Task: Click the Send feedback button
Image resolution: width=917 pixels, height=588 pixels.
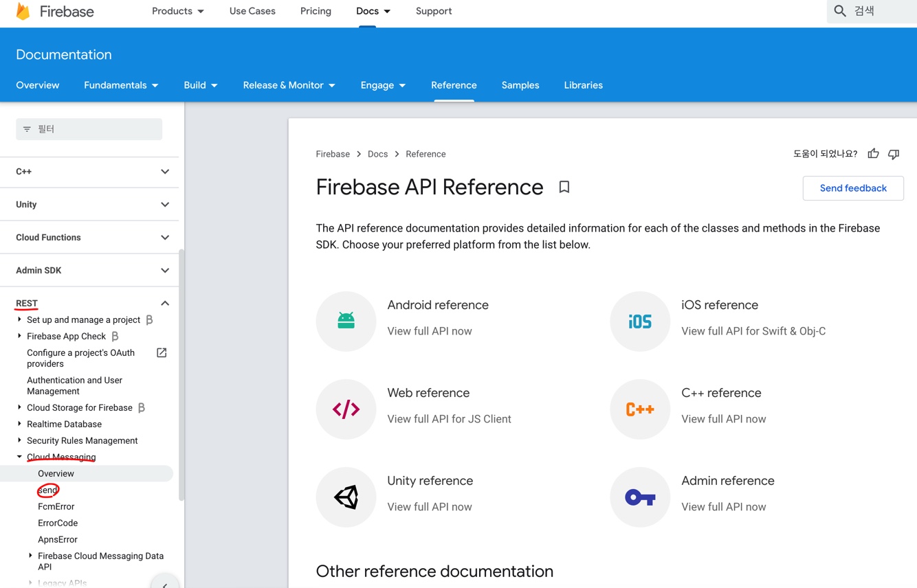Action: [853, 188]
